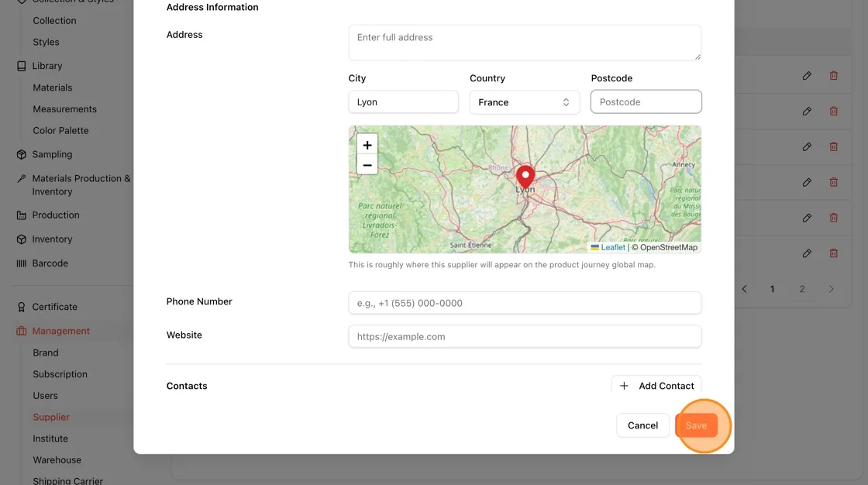Viewport: 868px width, 485px height.
Task: Click the Barcode icon in sidebar
Action: 22,263
